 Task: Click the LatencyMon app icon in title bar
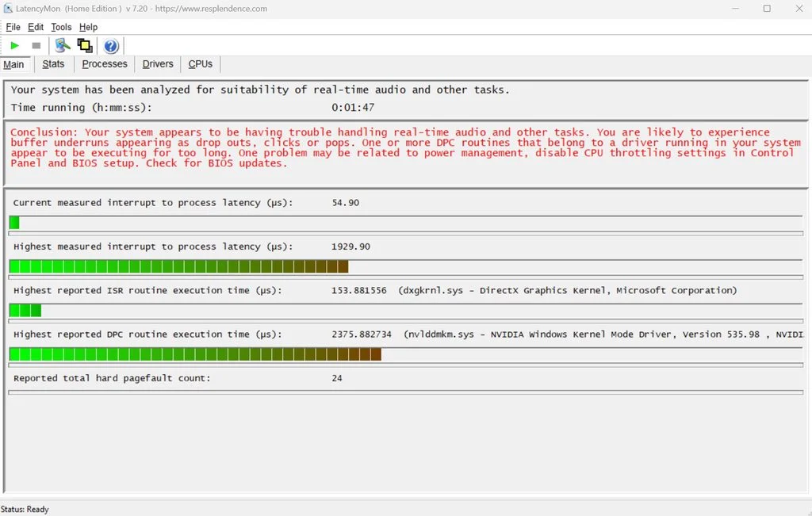8,8
